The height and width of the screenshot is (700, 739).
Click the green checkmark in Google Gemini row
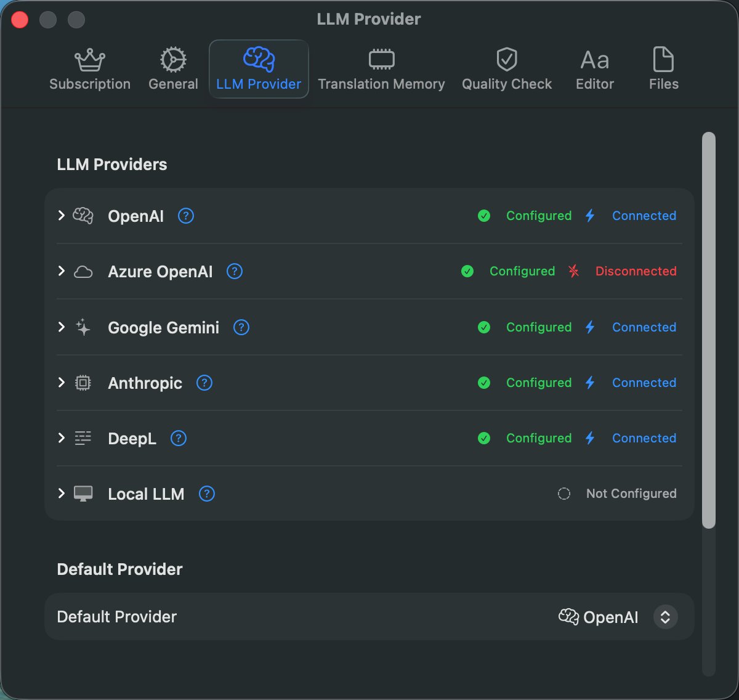[x=484, y=327]
